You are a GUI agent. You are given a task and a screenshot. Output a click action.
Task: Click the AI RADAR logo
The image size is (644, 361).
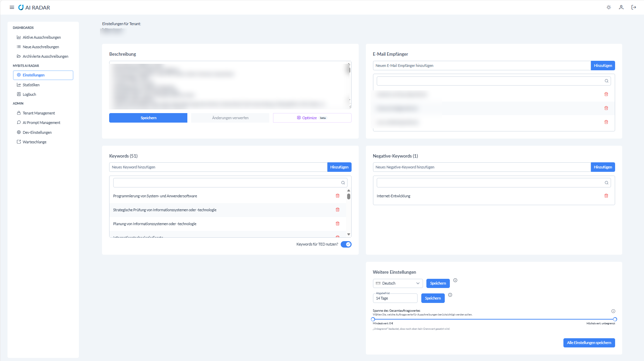pyautogui.click(x=34, y=7)
